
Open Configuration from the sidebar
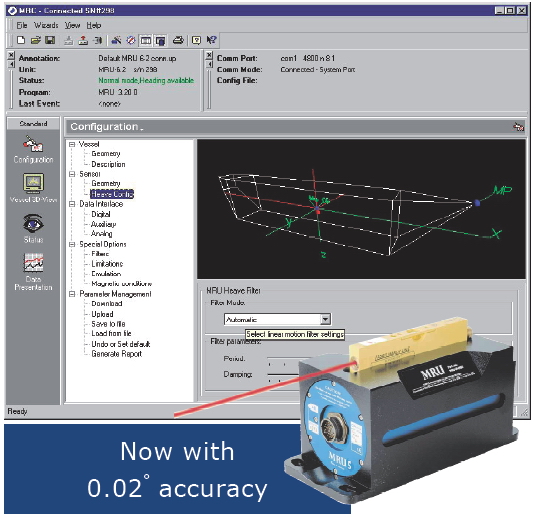pos(33,150)
